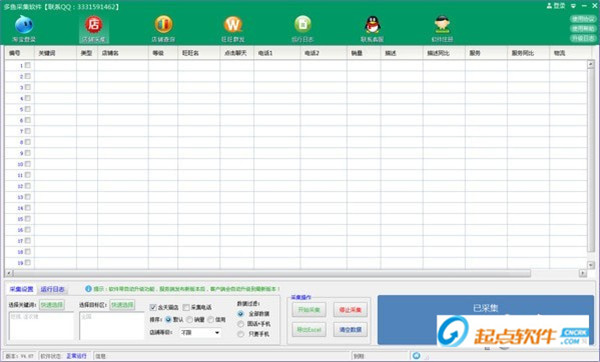The height and width of the screenshot is (362, 600).
Task: Click 快速选择 next to 选择目标区
Action: (122, 305)
